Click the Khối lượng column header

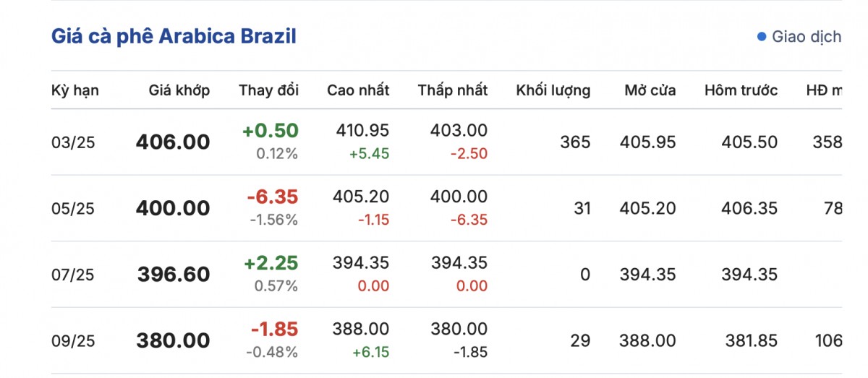(553, 90)
